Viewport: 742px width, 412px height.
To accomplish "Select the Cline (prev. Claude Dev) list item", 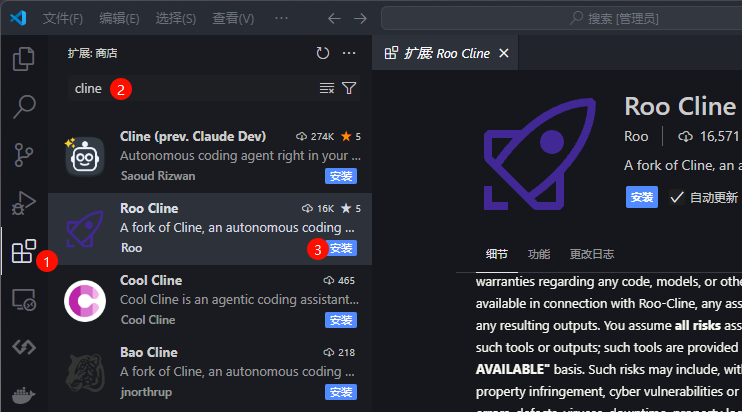I will pos(210,156).
